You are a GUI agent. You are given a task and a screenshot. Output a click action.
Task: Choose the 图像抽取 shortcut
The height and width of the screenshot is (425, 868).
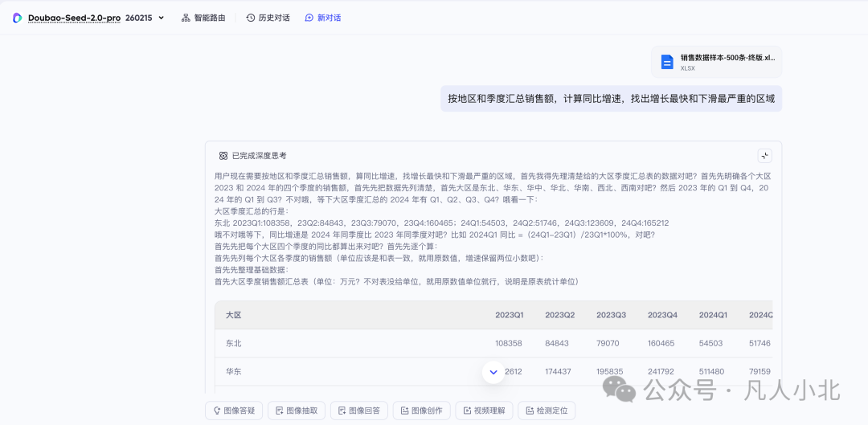tap(296, 411)
